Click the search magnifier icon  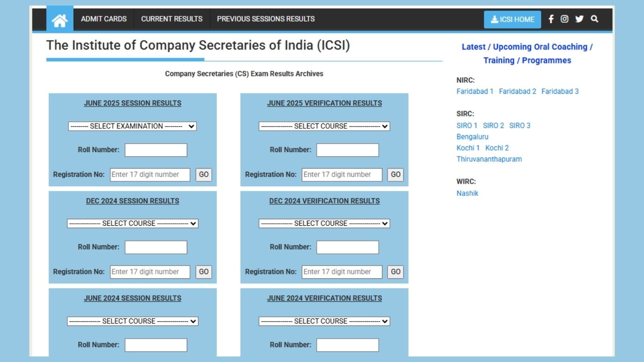tap(594, 19)
